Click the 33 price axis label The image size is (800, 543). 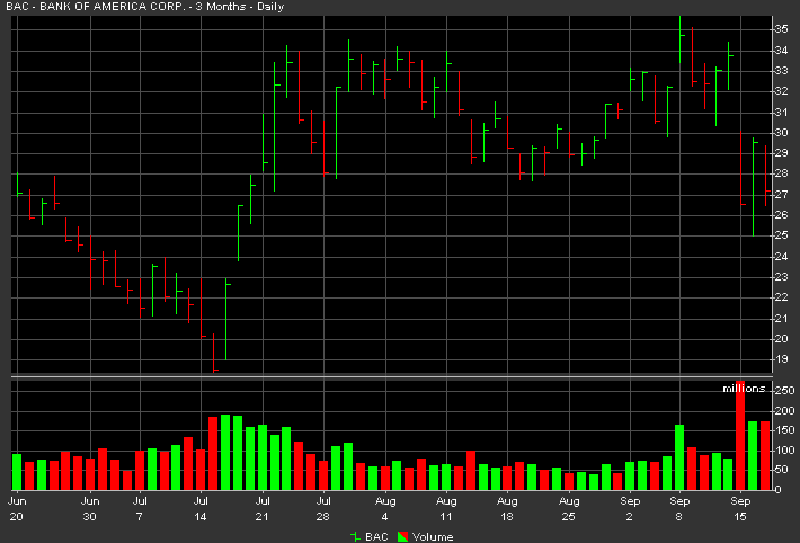pos(781,70)
